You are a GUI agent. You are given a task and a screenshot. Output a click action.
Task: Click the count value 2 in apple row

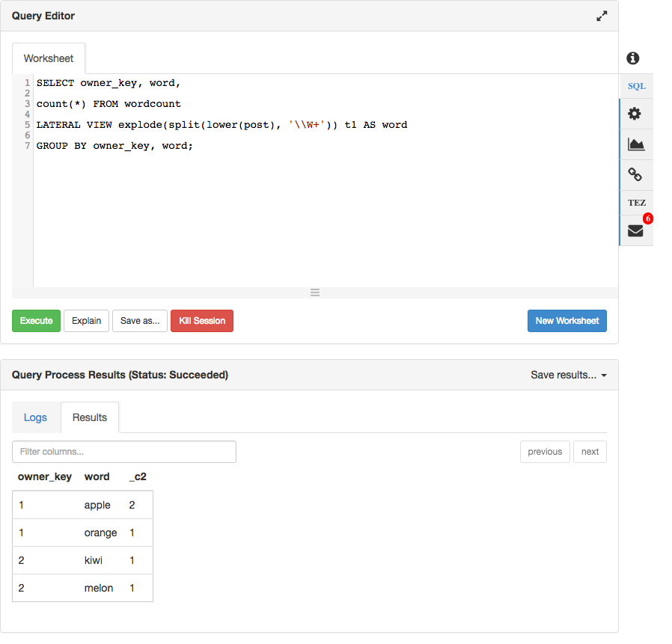[x=132, y=505]
